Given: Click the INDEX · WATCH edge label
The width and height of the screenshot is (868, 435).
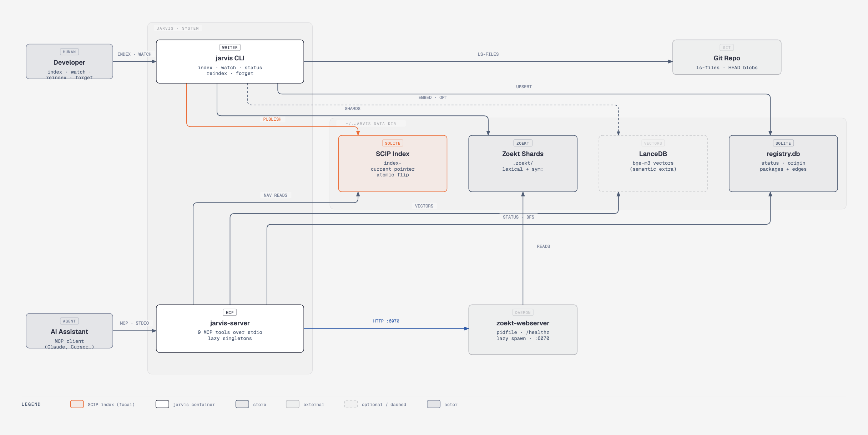Looking at the screenshot, I should pos(135,54).
